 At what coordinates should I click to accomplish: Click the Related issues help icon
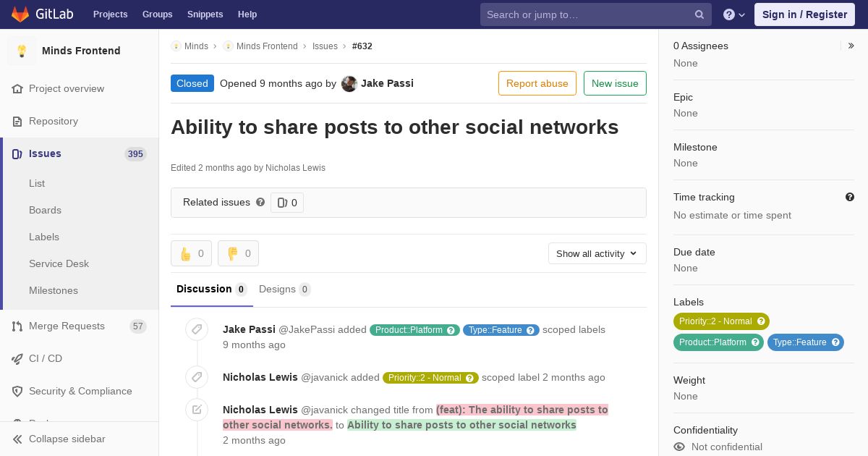[260, 202]
